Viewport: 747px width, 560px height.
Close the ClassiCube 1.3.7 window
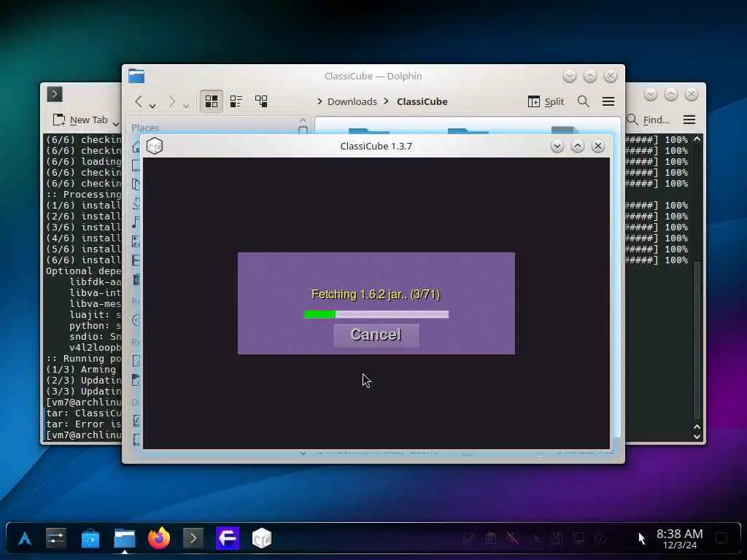(598, 146)
